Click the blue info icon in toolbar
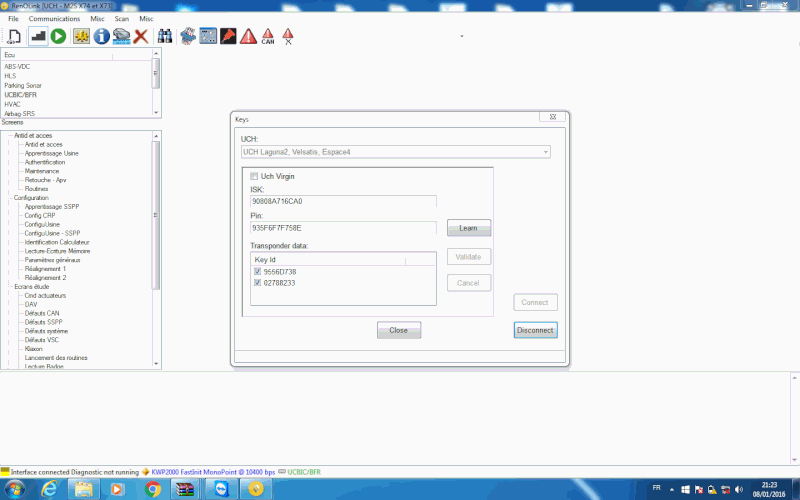The height and width of the screenshot is (500, 800). tap(101, 36)
